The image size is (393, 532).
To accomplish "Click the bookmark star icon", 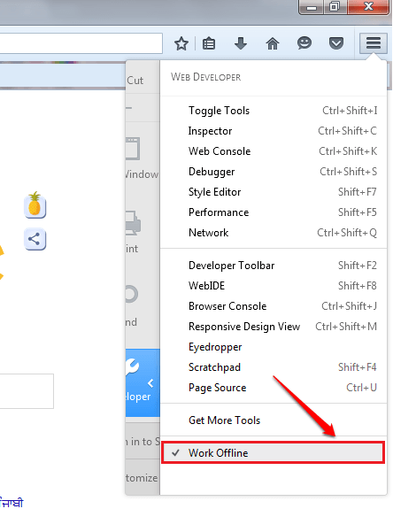I will [181, 43].
